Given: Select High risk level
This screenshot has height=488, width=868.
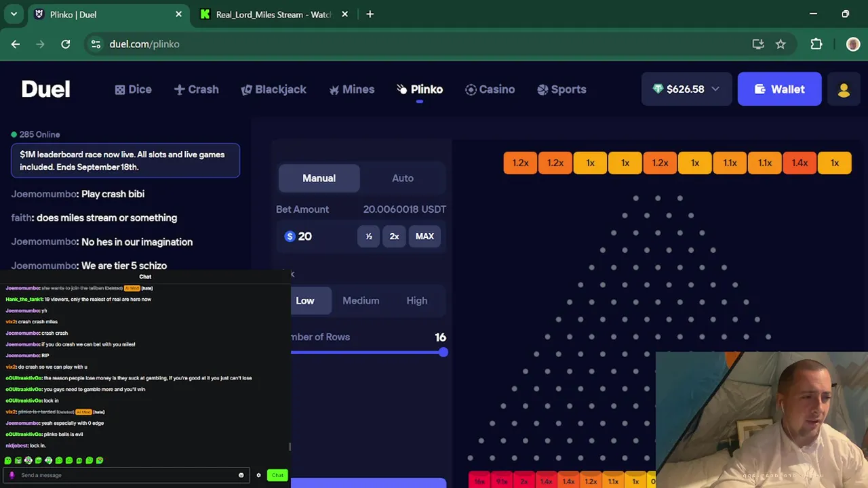Looking at the screenshot, I should [416, 301].
